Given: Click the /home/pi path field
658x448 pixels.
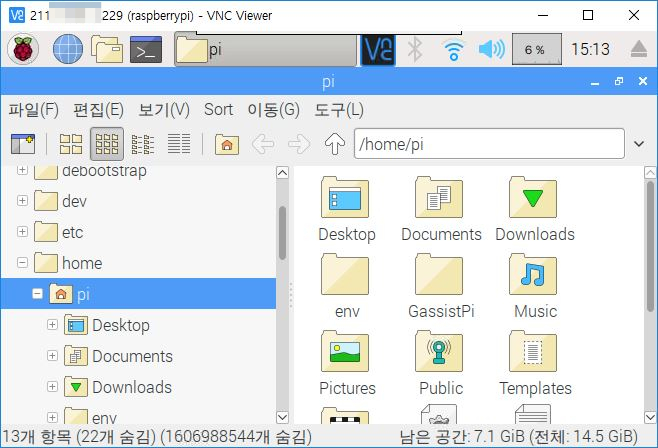Looking at the screenshot, I should [x=489, y=144].
